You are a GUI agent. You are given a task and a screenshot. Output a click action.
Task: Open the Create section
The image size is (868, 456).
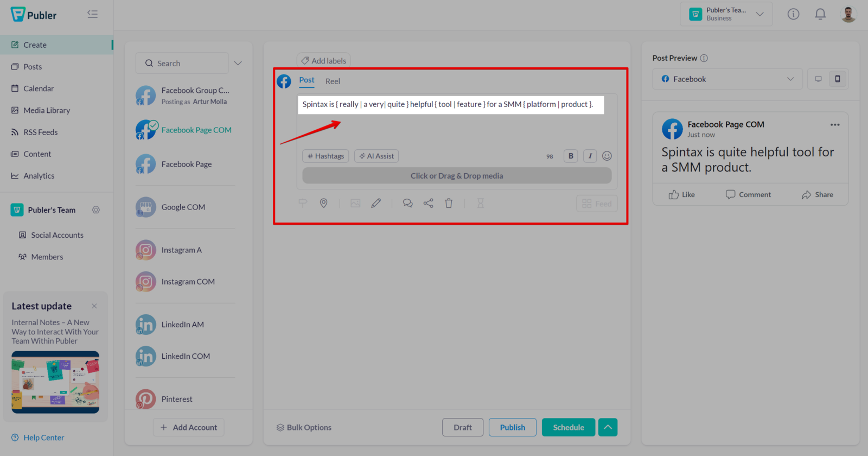click(x=56, y=45)
